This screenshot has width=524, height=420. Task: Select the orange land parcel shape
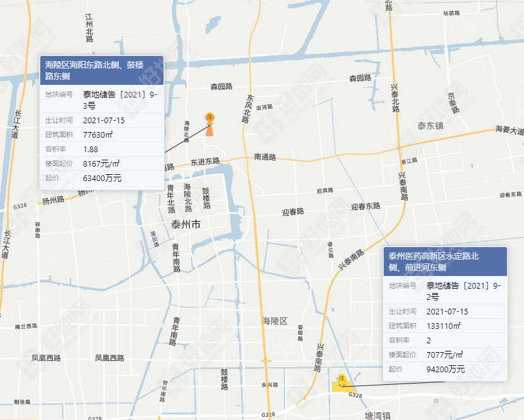(x=209, y=130)
